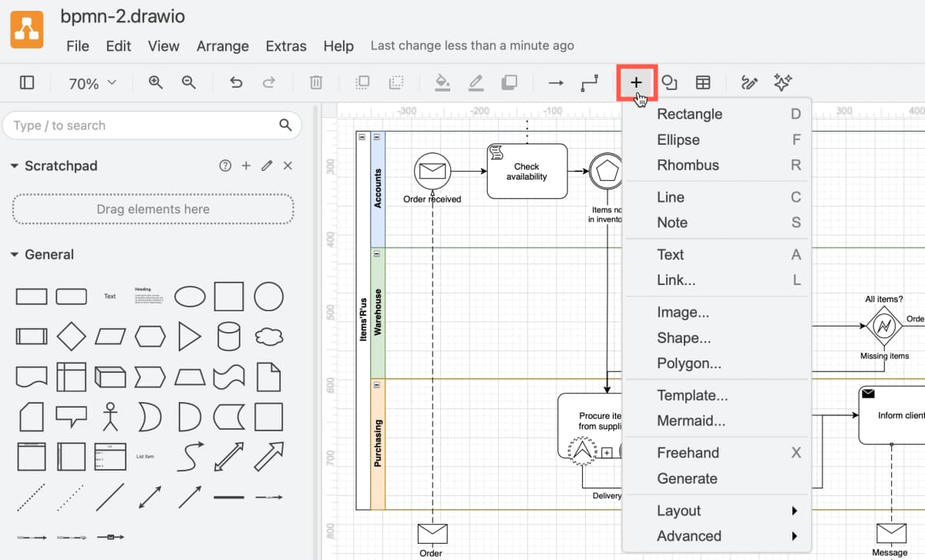Toggle the shadow icon
The image size is (925, 560).
click(x=509, y=82)
